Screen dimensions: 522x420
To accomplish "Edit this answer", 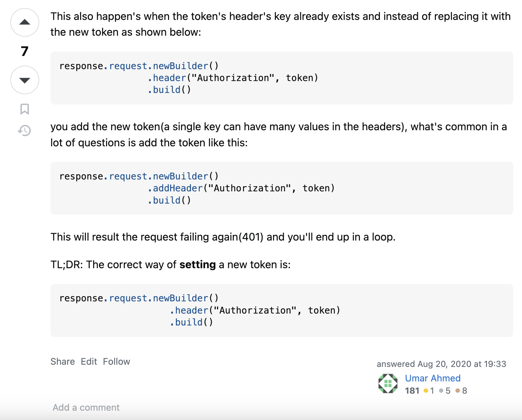I will click(x=88, y=361).
